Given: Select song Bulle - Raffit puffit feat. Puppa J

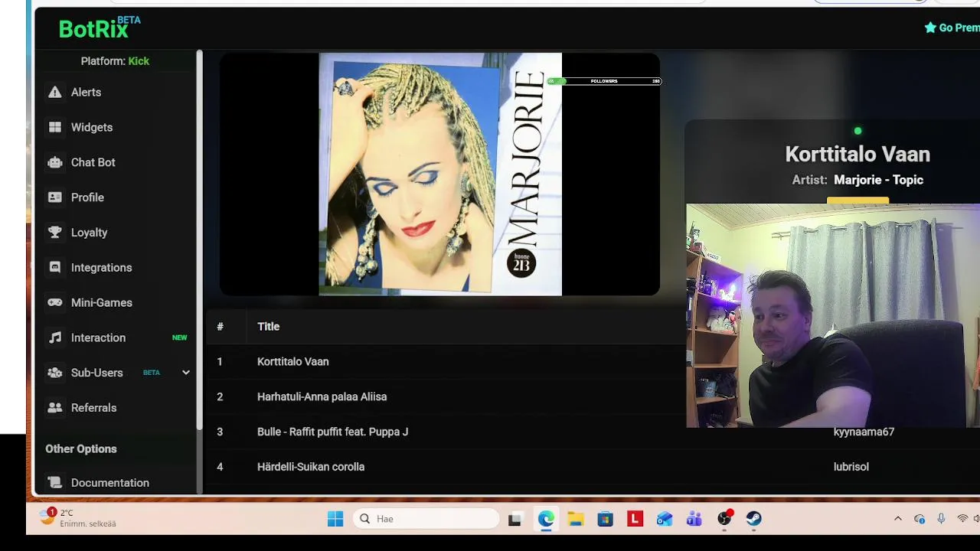Looking at the screenshot, I should 332,432.
